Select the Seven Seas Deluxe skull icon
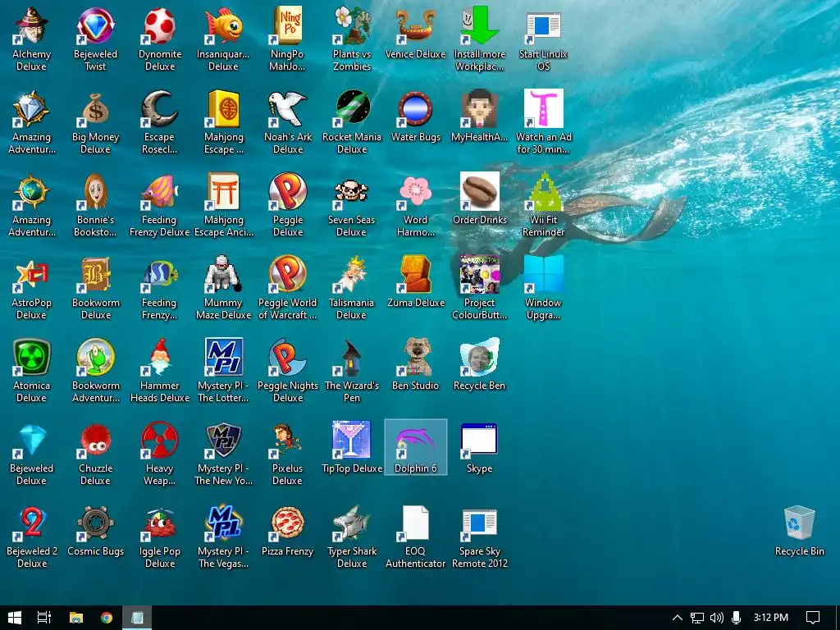Screen dimensions: 840x630 351,191
